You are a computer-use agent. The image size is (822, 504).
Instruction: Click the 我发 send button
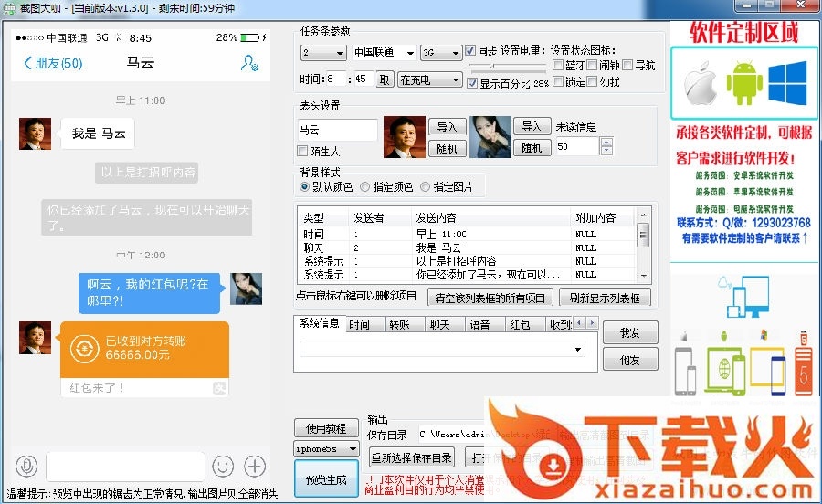tap(630, 332)
